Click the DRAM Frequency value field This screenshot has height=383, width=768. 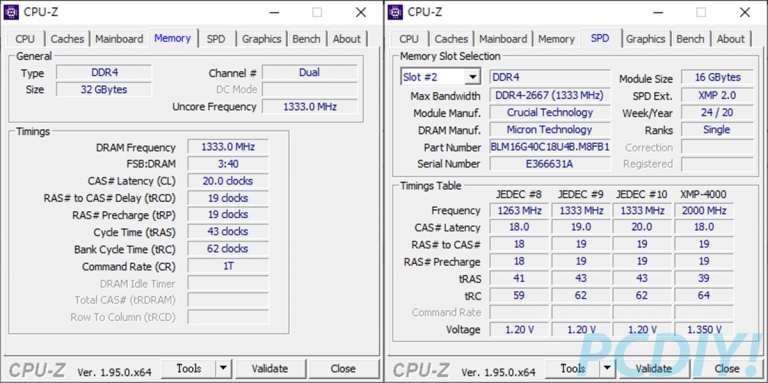228,147
